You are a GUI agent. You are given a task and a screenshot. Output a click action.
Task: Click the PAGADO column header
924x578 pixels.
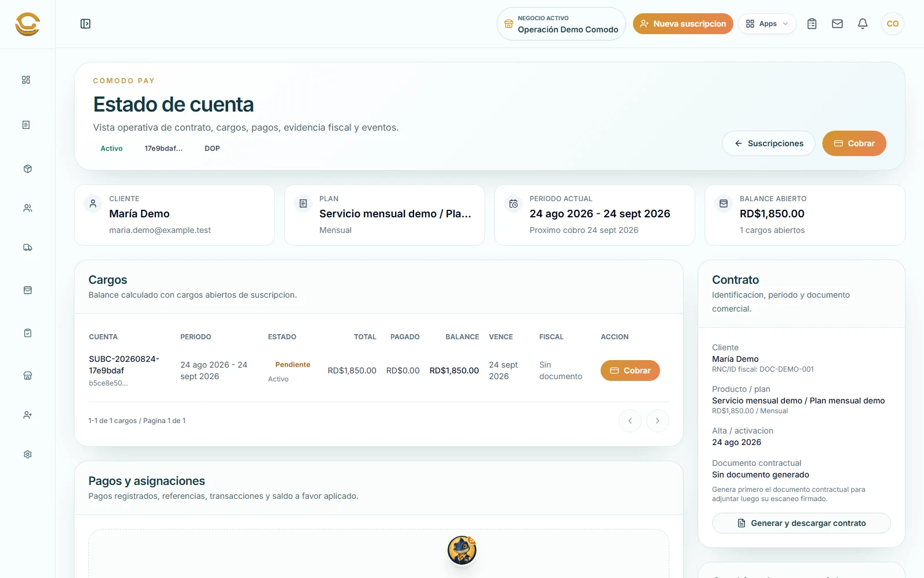click(x=405, y=337)
